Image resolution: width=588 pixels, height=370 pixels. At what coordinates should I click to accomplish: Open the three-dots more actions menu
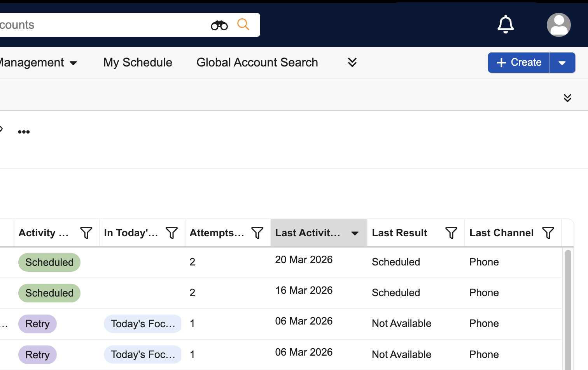click(24, 132)
